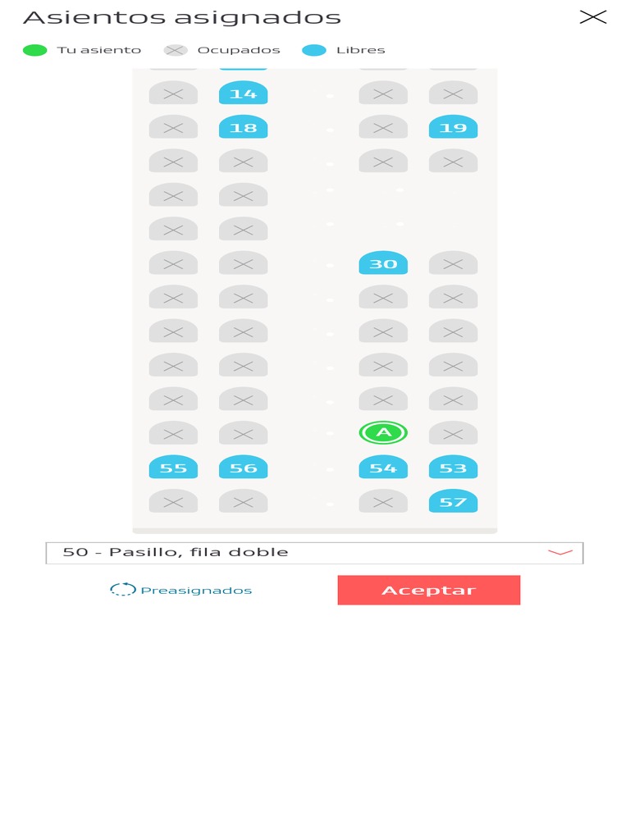
Task: Choose free seat 19
Action: pyautogui.click(x=453, y=127)
